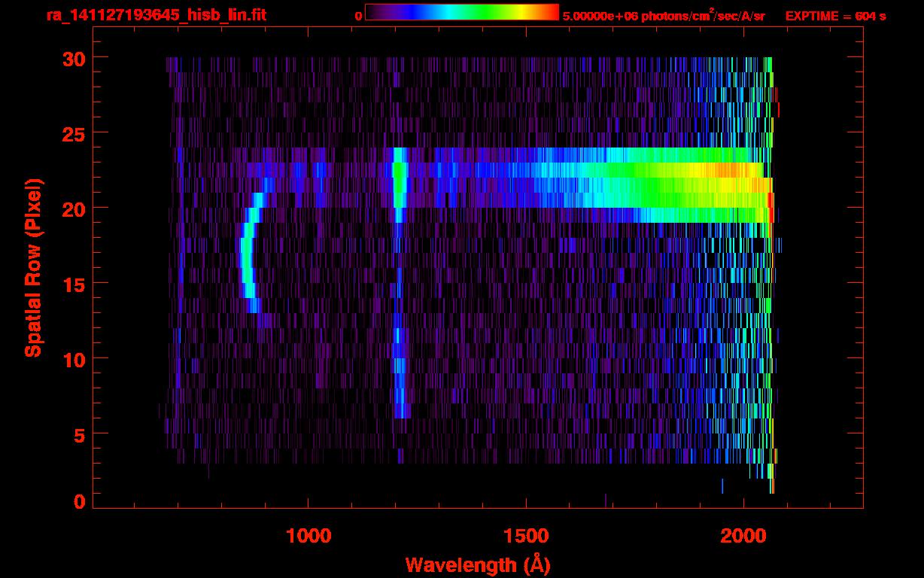
Task: Click the rainbow color scale bar
Action: point(462,12)
